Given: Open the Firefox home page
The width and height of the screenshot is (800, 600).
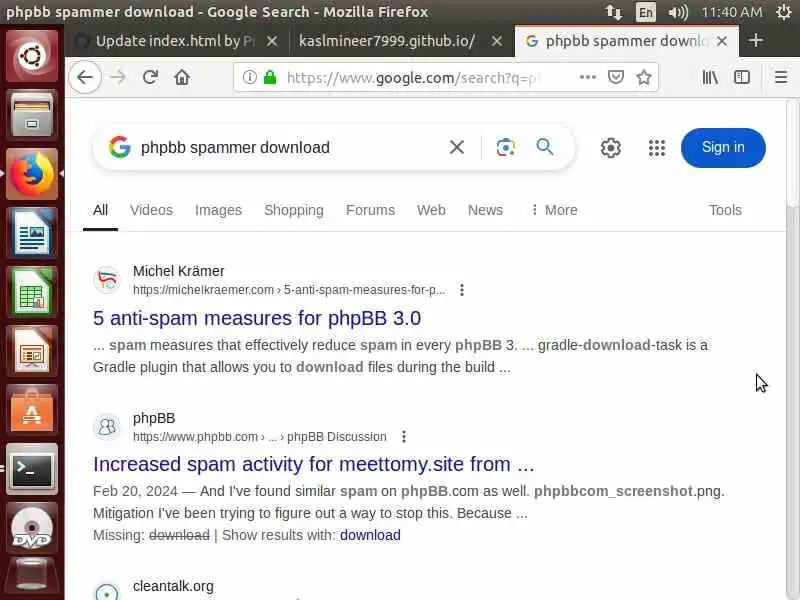Looking at the screenshot, I should click(182, 78).
